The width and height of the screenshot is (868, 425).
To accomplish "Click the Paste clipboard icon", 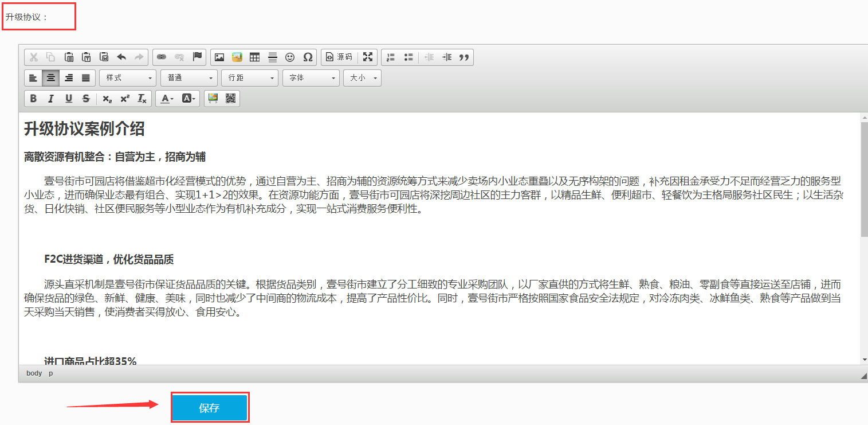I will coord(69,57).
